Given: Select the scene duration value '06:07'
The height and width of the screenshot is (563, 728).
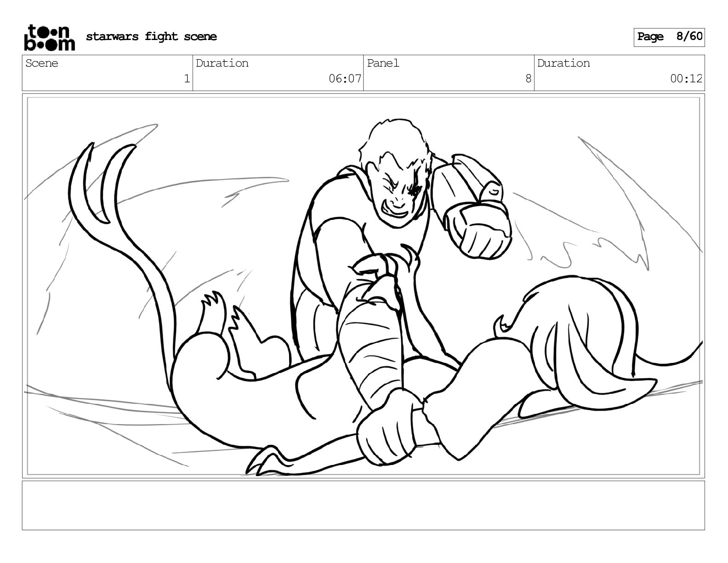Looking at the screenshot, I should [x=345, y=79].
